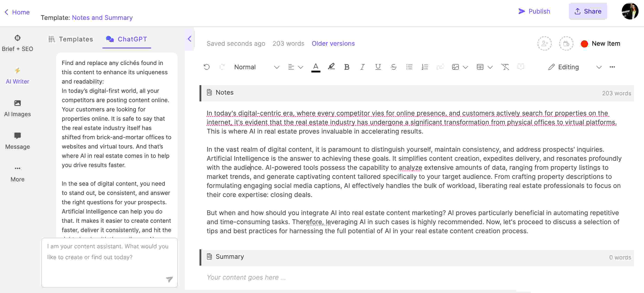Viewport: 644px width, 293px height.
Task: Click Share button top right
Action: 588,11
